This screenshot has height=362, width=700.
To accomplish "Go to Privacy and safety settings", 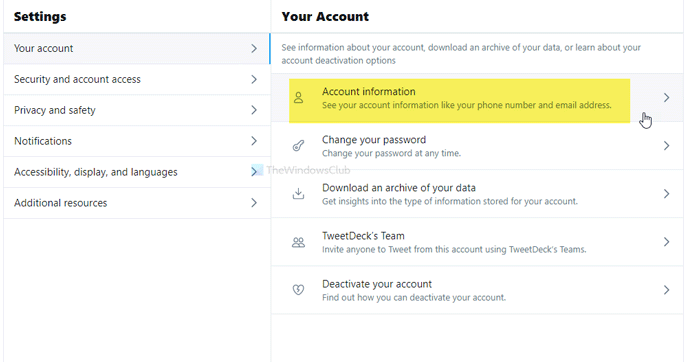I will tap(137, 110).
